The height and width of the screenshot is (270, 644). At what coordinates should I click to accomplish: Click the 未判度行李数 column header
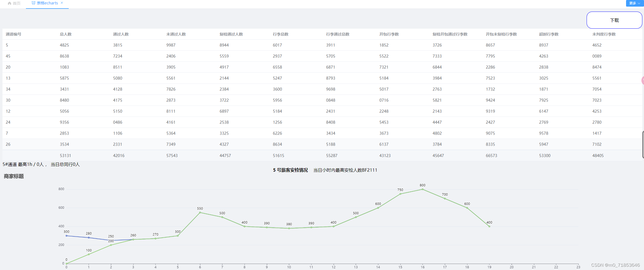pyautogui.click(x=604, y=34)
